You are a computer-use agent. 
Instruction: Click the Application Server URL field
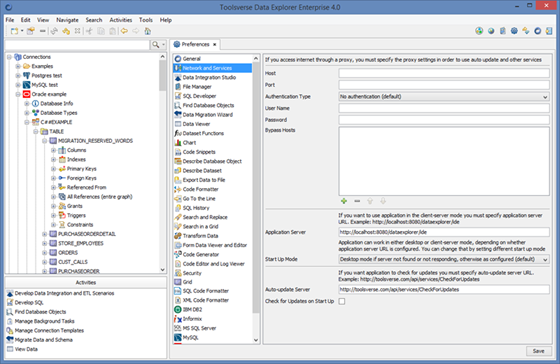444,232
